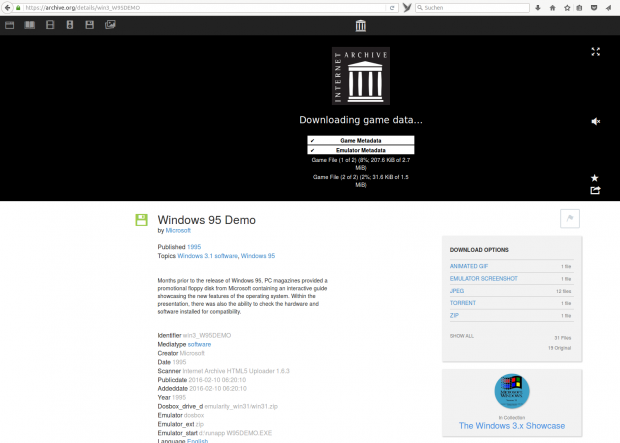Click the Game File (2 of 2) progress text

[361, 181]
